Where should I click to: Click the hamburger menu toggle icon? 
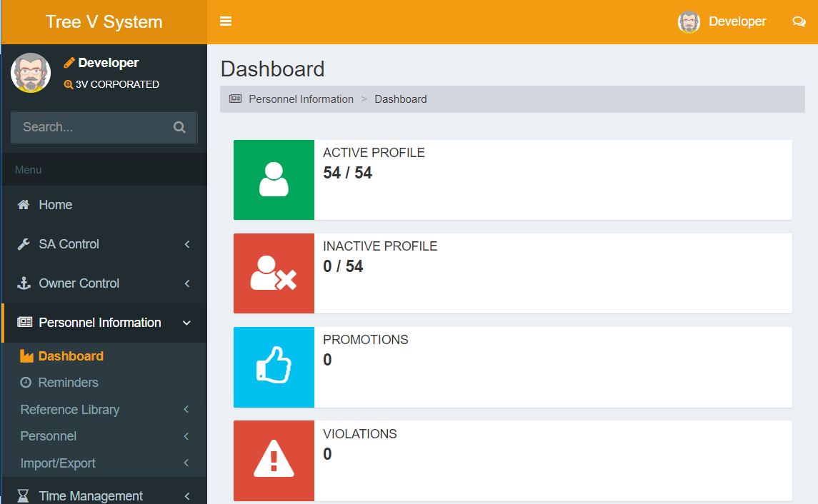(x=226, y=21)
